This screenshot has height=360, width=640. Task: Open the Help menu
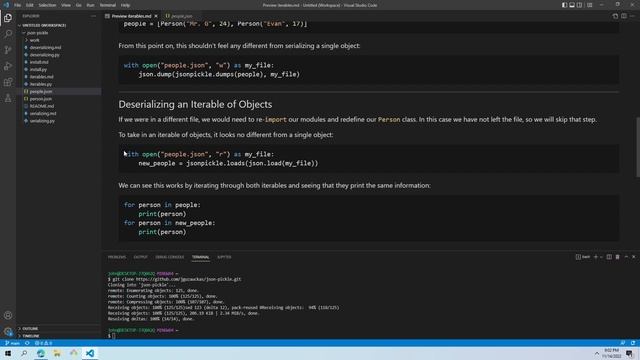pyautogui.click(x=125, y=5)
